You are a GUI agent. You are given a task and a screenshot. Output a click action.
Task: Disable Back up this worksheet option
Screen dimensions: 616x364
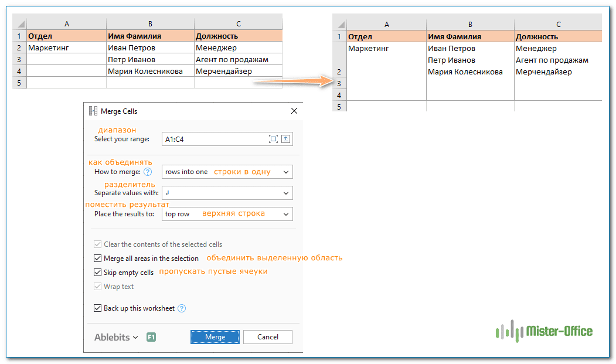(98, 308)
